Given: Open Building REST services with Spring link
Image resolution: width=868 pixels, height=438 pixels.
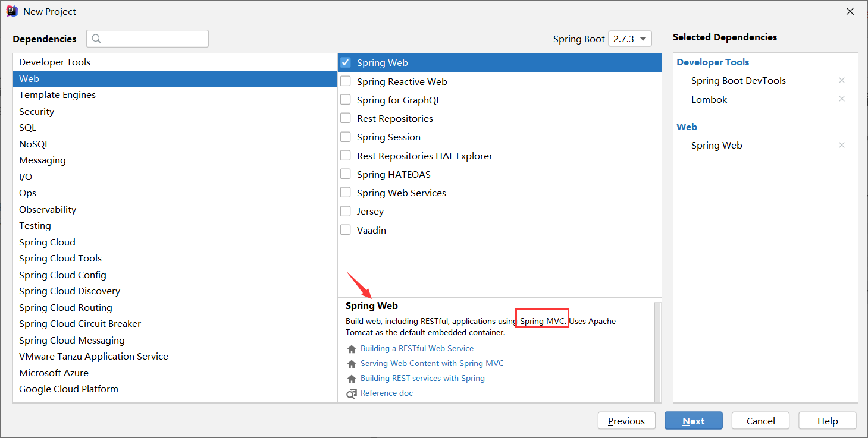Looking at the screenshot, I should (x=422, y=379).
